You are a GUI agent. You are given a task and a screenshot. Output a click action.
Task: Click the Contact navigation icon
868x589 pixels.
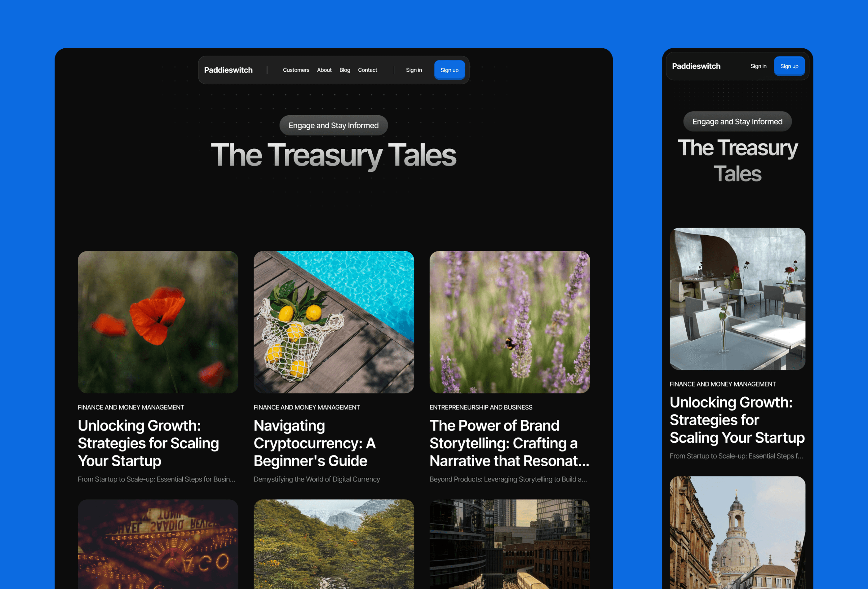pyautogui.click(x=367, y=69)
